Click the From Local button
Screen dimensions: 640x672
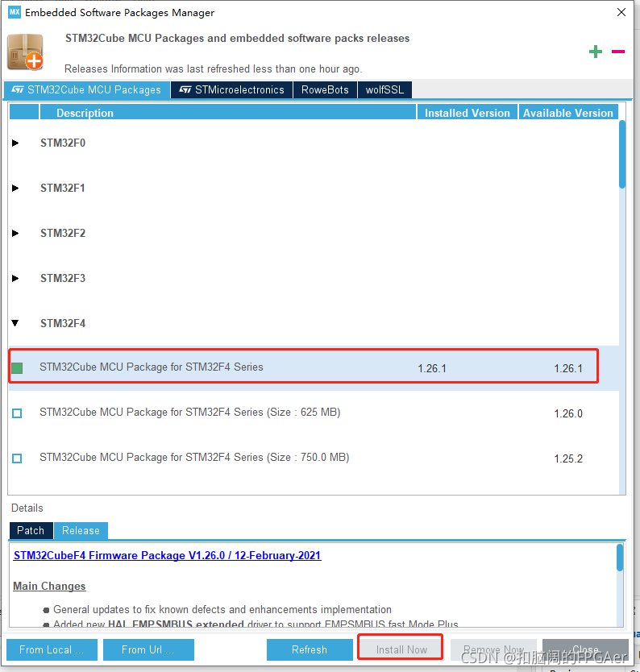click(52, 649)
